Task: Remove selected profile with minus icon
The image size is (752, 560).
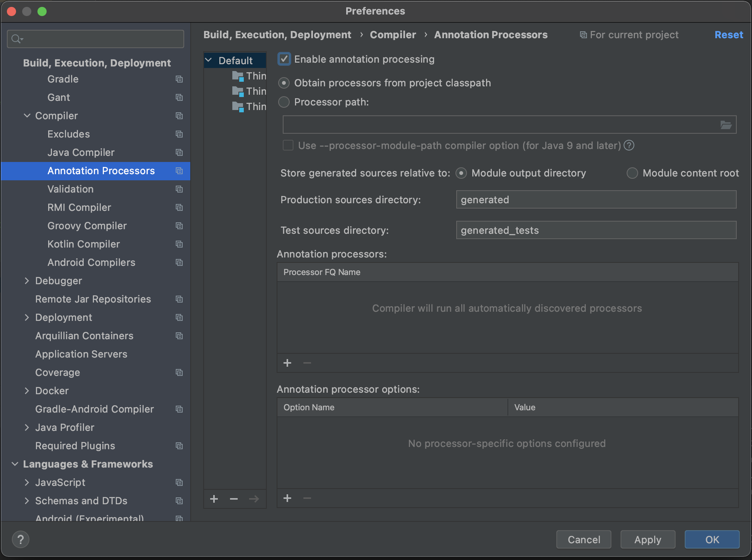Action: (x=234, y=499)
